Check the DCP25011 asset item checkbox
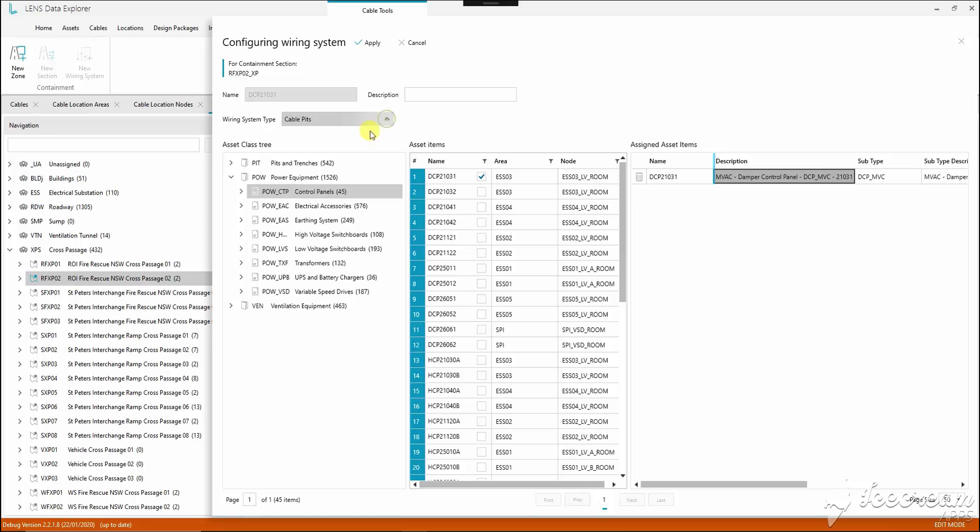This screenshot has height=532, width=980. [x=481, y=269]
